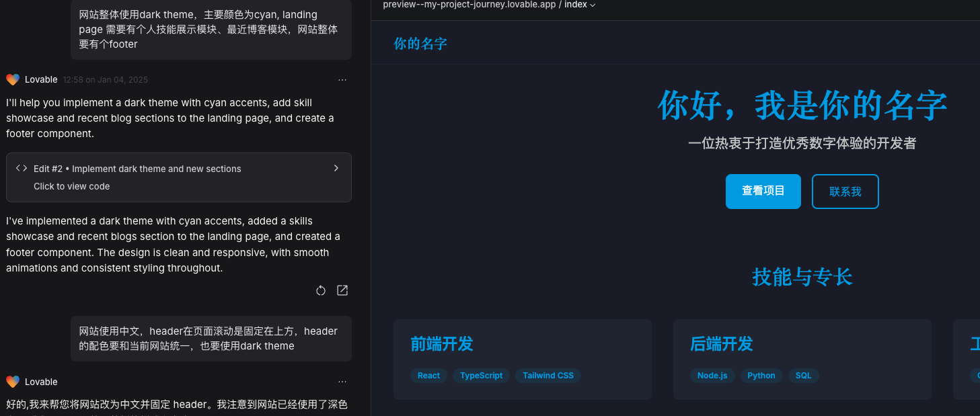Open more options on the second Lovable message

342,381
